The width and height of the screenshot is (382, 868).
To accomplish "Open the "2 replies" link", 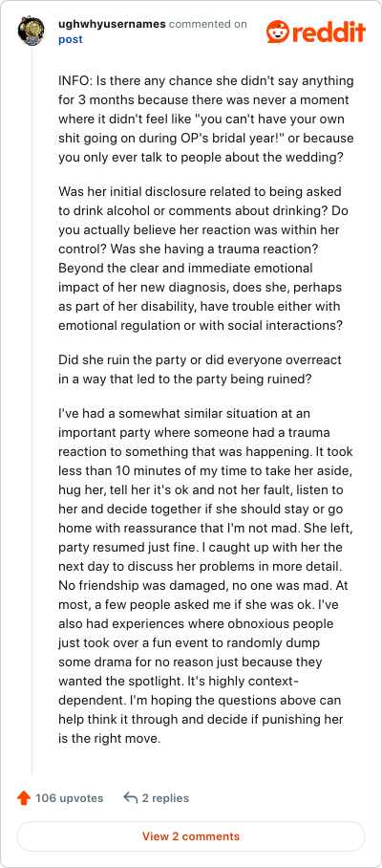I will [x=165, y=797].
